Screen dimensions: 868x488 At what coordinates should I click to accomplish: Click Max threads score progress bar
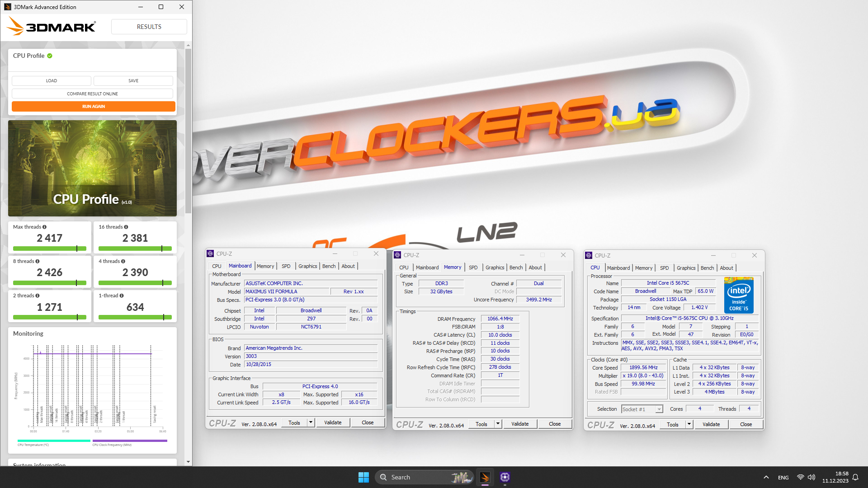[50, 249]
